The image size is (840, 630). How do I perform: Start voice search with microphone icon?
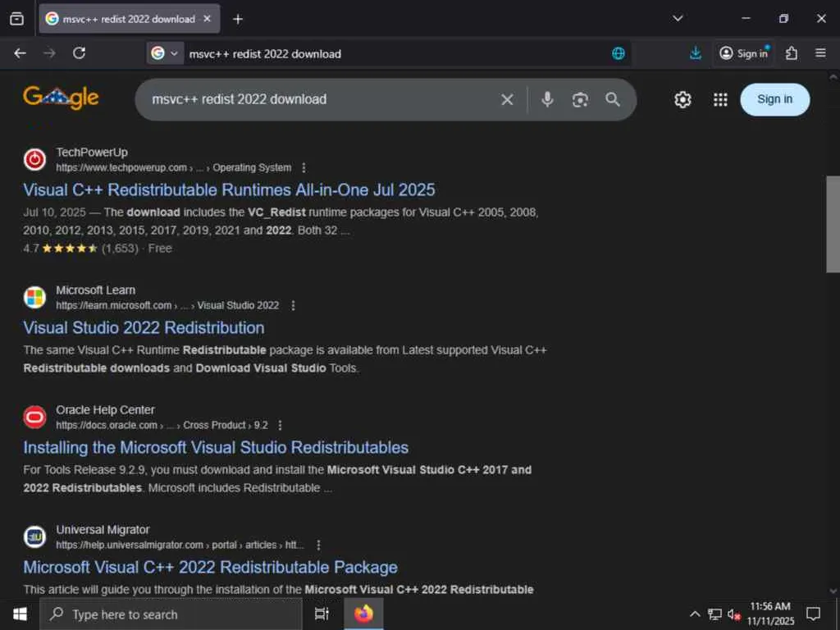tap(547, 99)
